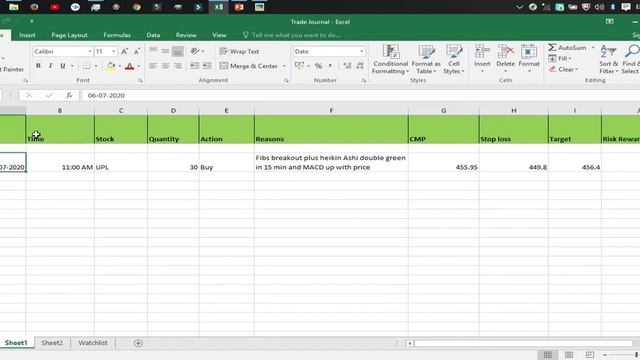Click the accounting number format icon
The height and width of the screenshot is (360, 640).
[299, 66]
